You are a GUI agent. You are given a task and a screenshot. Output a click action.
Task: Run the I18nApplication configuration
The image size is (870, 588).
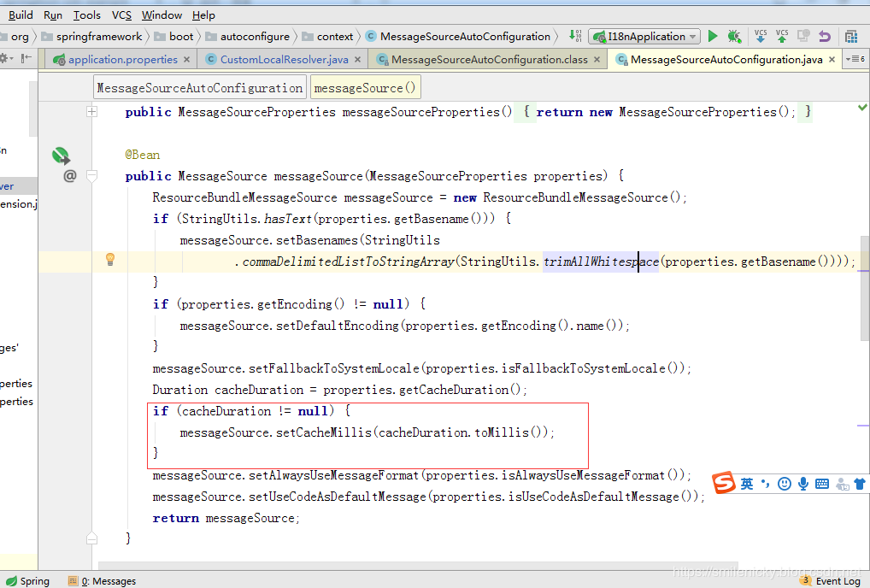[x=713, y=37]
